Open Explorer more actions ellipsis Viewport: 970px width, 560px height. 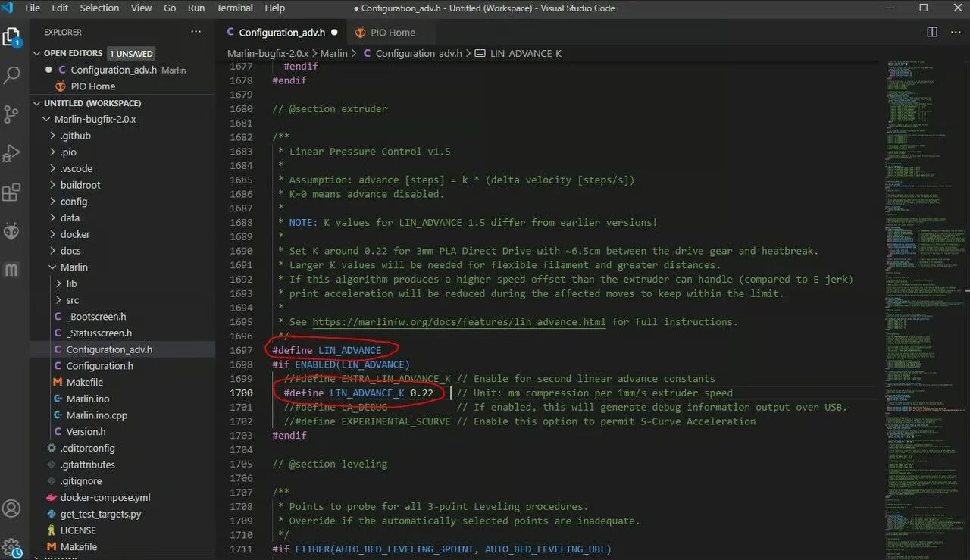pyautogui.click(x=196, y=33)
